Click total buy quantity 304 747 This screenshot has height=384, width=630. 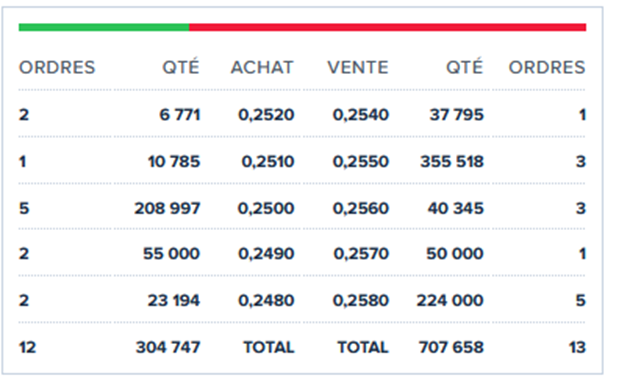click(168, 347)
